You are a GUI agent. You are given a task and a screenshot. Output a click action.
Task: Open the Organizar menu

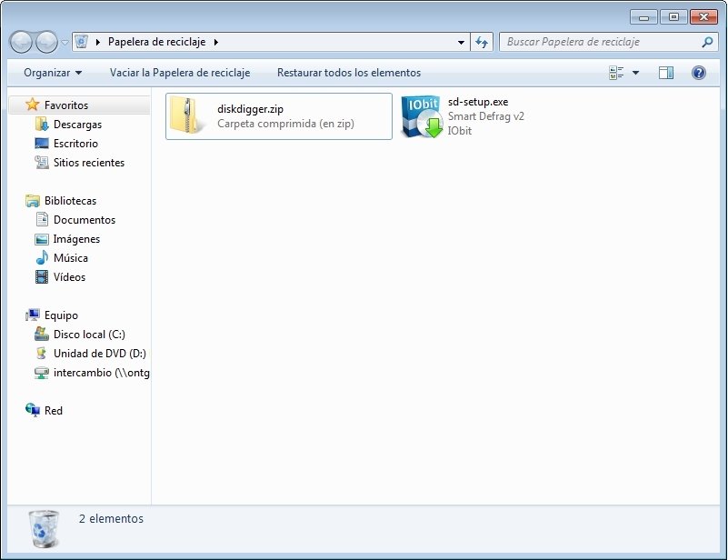[53, 73]
